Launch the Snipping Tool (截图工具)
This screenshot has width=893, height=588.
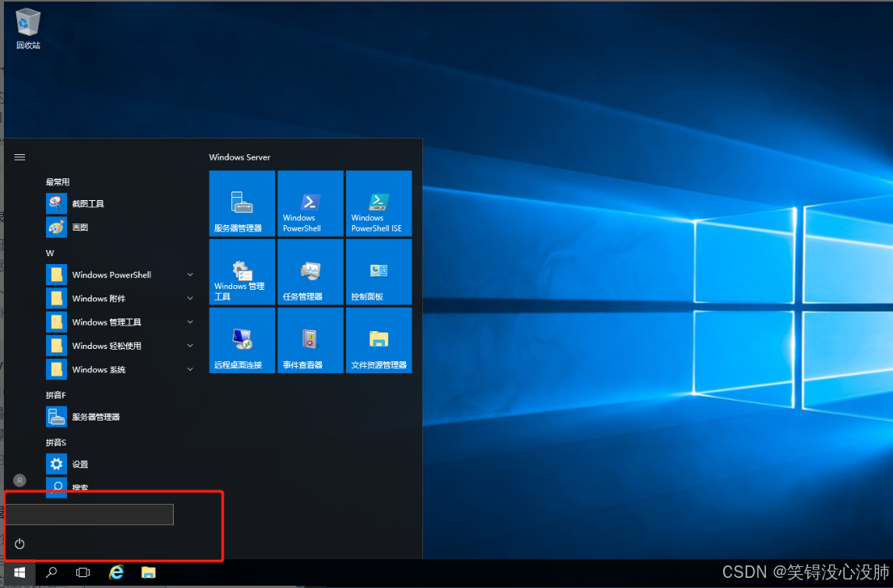[x=121, y=204]
